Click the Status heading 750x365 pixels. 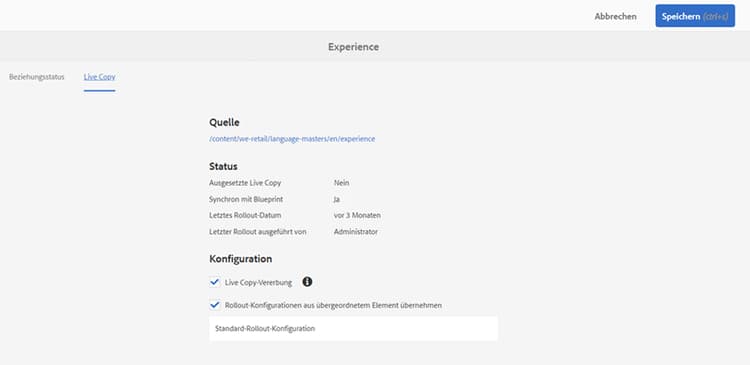coord(223,166)
